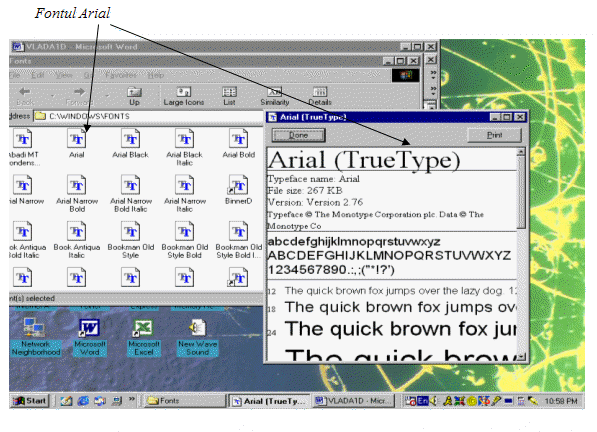Select the Arial Narrow Bold font file

(x=77, y=193)
